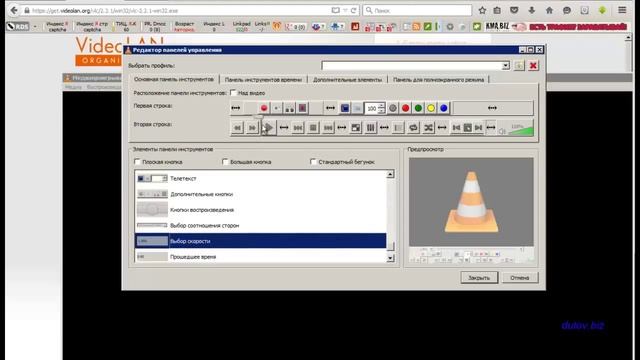
Task: Click the VLC cone preview image
Action: (x=471, y=202)
